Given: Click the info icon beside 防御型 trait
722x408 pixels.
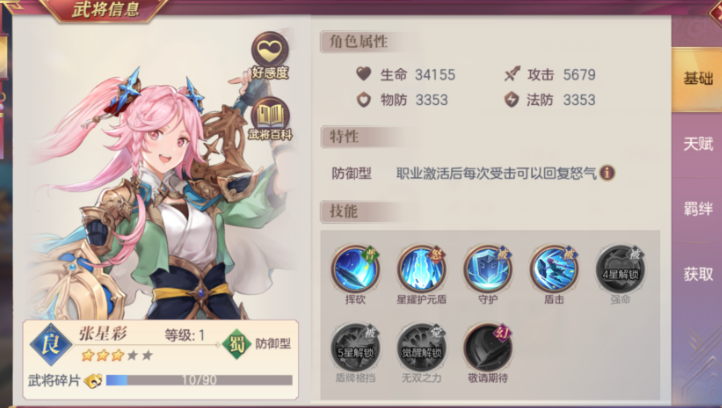Looking at the screenshot, I should point(607,173).
